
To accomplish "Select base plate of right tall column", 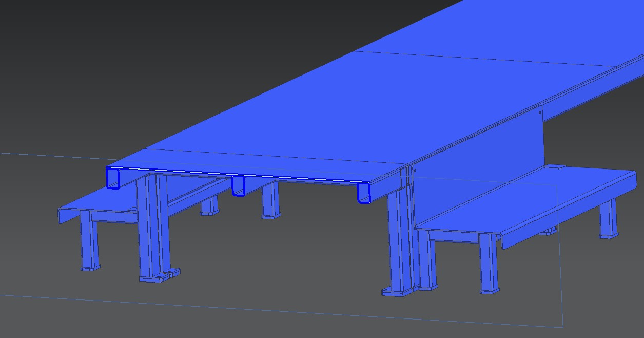I will pos(398,291).
